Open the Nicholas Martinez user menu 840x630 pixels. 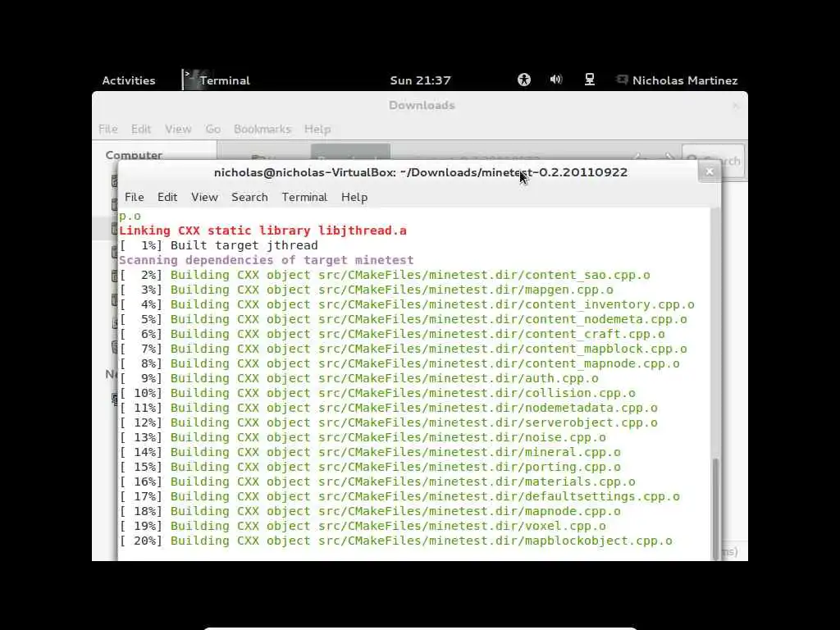coord(685,80)
